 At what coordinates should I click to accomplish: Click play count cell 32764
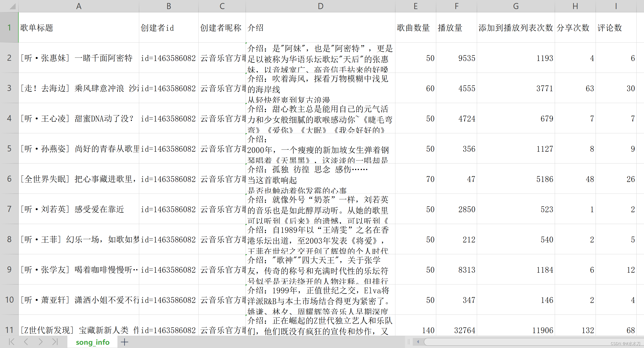[x=456, y=325]
